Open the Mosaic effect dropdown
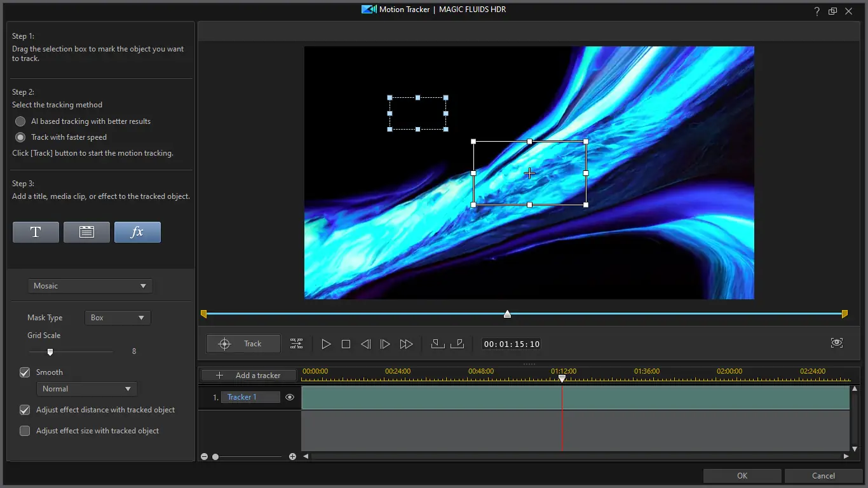This screenshot has height=488, width=868. click(x=90, y=286)
